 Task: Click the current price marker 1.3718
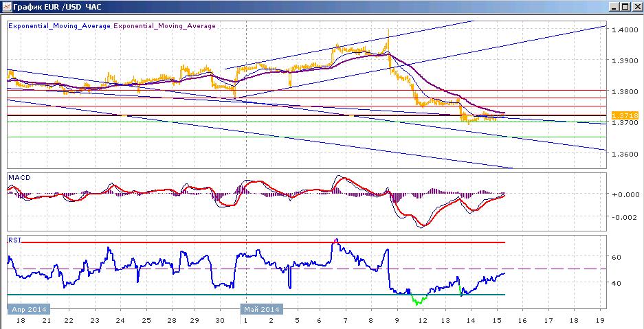pyautogui.click(x=624, y=115)
